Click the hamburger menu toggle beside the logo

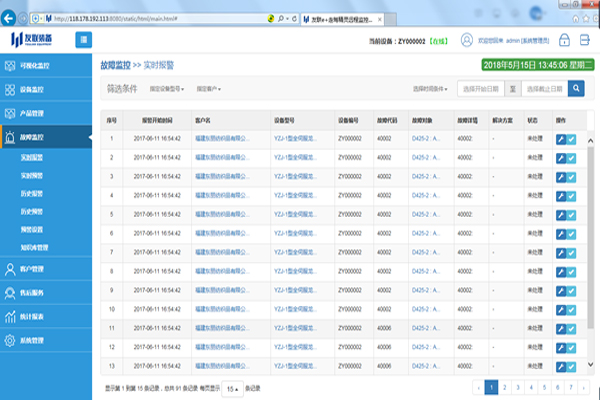[x=84, y=40]
